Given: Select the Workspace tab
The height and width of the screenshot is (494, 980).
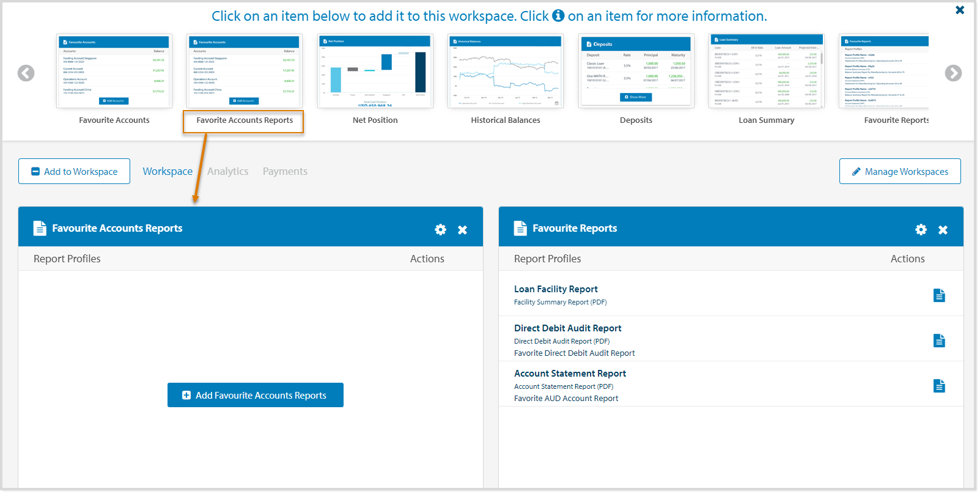Looking at the screenshot, I should coord(168,172).
